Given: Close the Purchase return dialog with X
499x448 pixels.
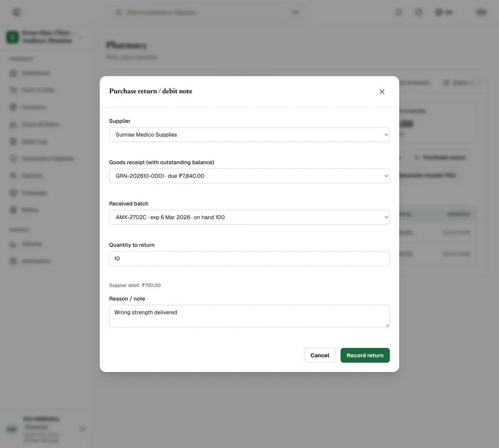Looking at the screenshot, I should click(382, 91).
